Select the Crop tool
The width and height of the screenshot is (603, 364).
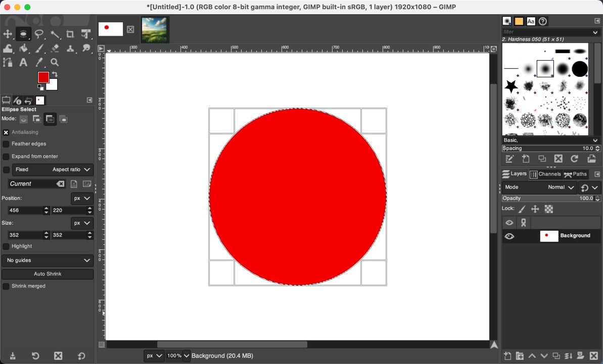pos(70,34)
